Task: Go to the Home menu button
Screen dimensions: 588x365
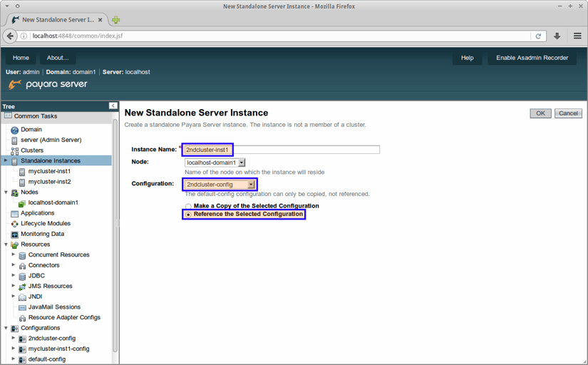Action: tap(21, 58)
